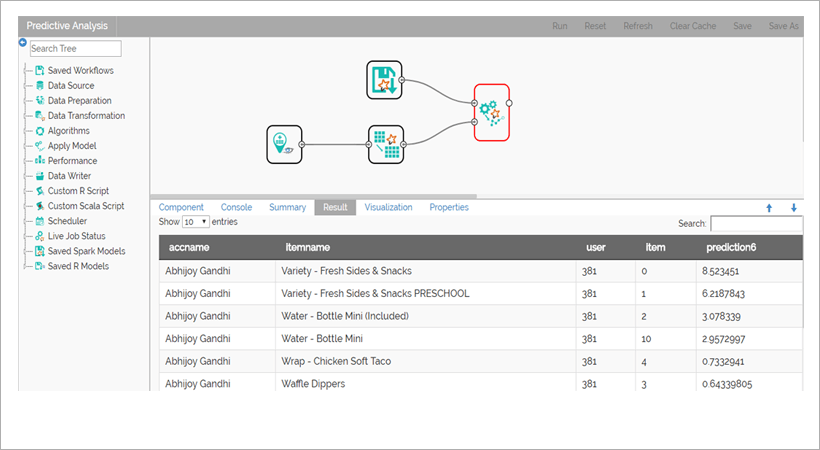Click the blue down arrow in results panel
The width and height of the screenshot is (820, 450).
(794, 208)
